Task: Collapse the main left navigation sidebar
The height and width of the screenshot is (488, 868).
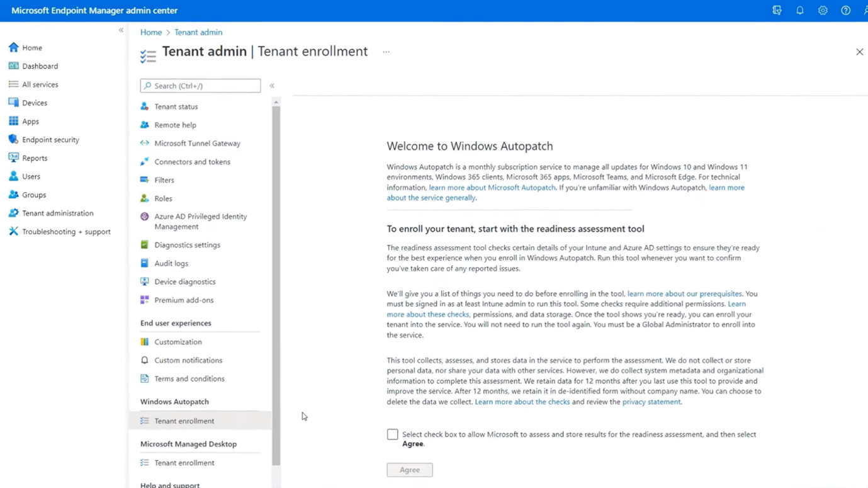Action: 121,30
